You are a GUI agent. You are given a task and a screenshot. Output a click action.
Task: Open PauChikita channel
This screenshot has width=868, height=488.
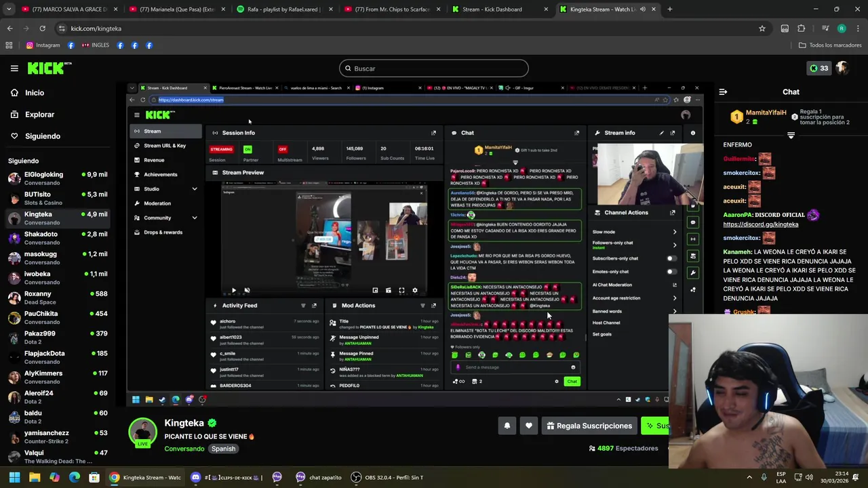tap(58, 318)
